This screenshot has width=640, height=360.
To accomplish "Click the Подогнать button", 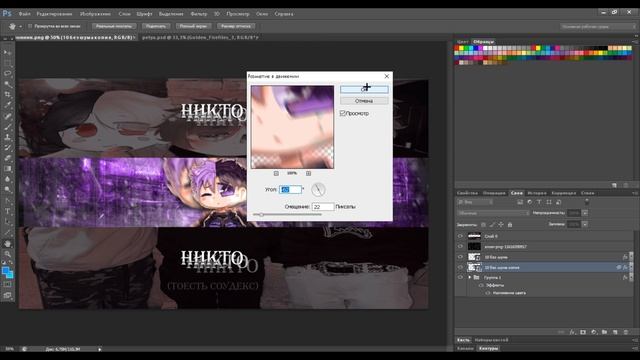I will (156, 26).
